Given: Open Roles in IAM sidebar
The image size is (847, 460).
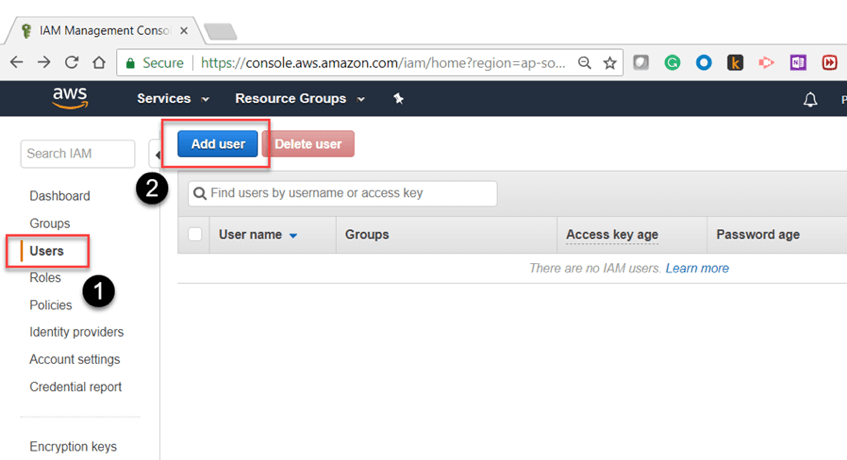Looking at the screenshot, I should [45, 278].
